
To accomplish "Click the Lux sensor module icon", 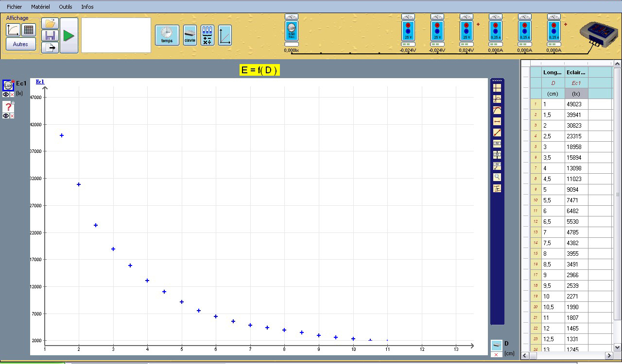I will pyautogui.click(x=292, y=31).
